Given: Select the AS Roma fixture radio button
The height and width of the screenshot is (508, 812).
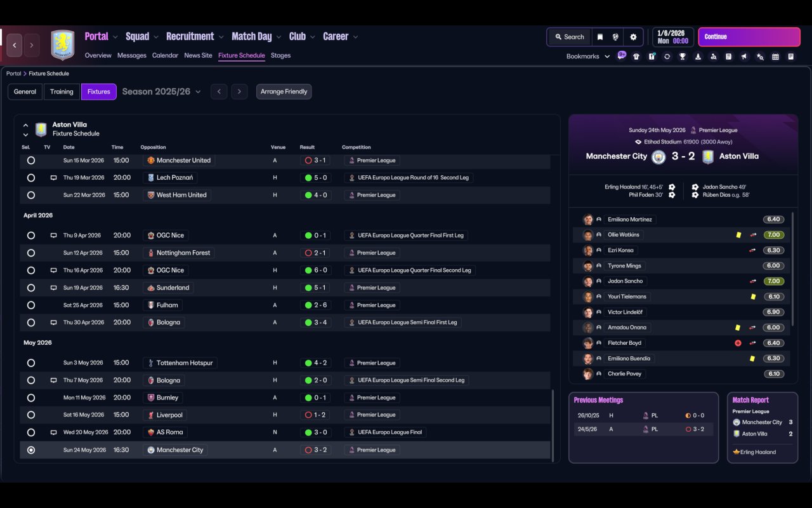Looking at the screenshot, I should click(x=31, y=432).
